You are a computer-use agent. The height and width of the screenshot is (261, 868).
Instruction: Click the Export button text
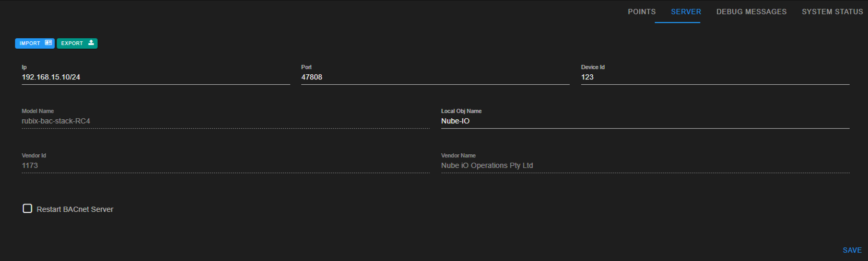point(72,43)
